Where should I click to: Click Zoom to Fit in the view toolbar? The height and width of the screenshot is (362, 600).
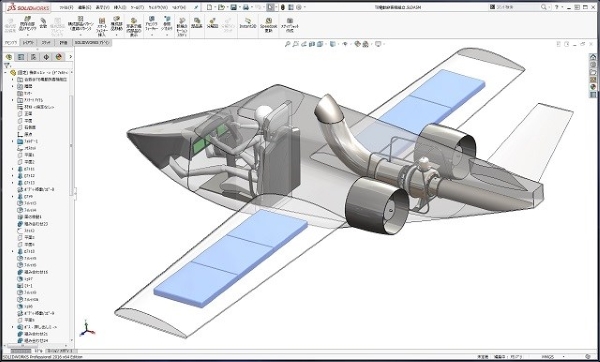pos(287,44)
